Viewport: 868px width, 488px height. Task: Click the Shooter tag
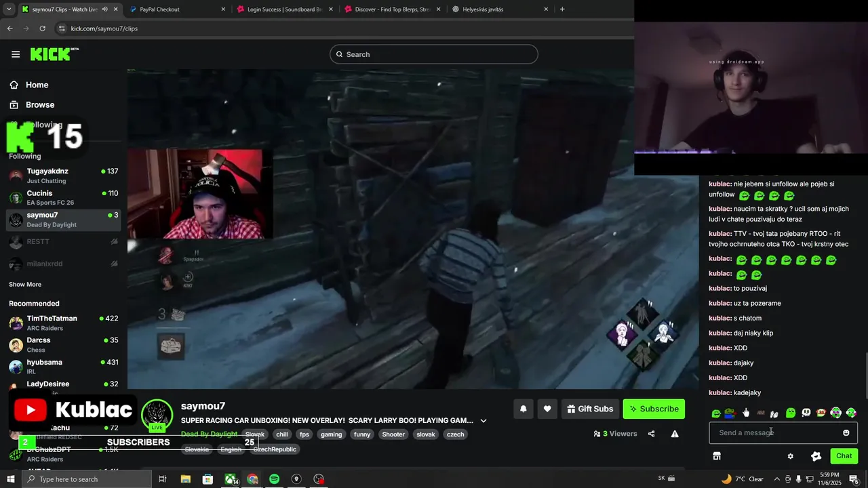point(393,434)
